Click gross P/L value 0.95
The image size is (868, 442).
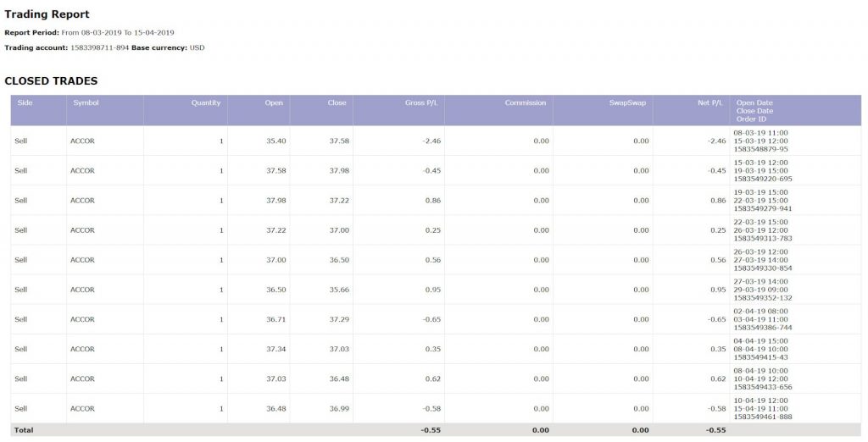[433, 290]
